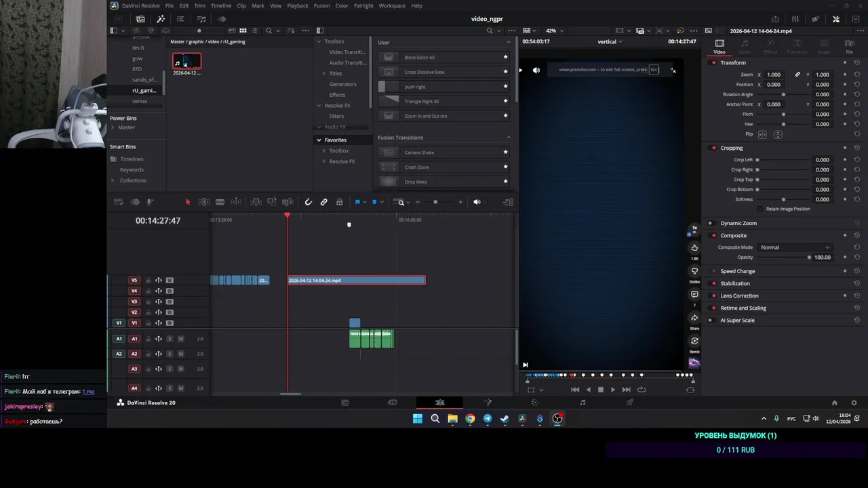Open media pool search magnifier
The height and width of the screenshot is (488, 868).
[269, 30]
